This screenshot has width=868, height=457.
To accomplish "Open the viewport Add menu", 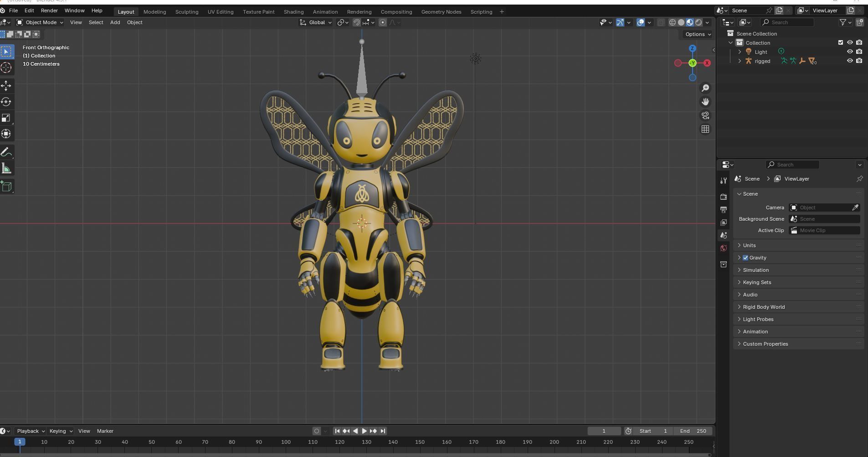I will [115, 22].
